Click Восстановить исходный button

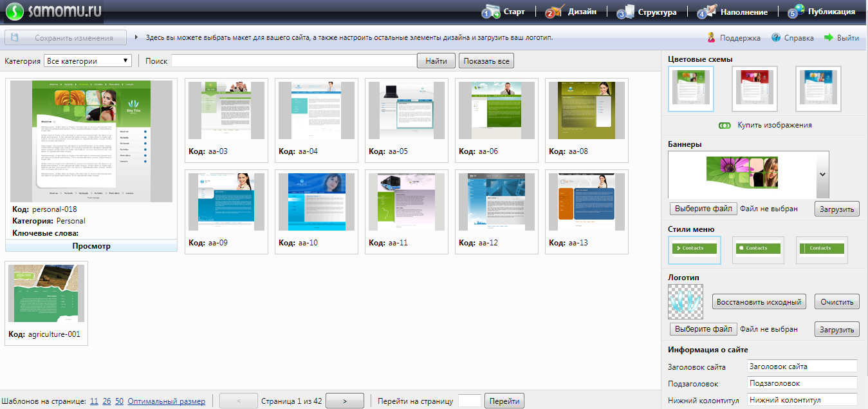(759, 301)
